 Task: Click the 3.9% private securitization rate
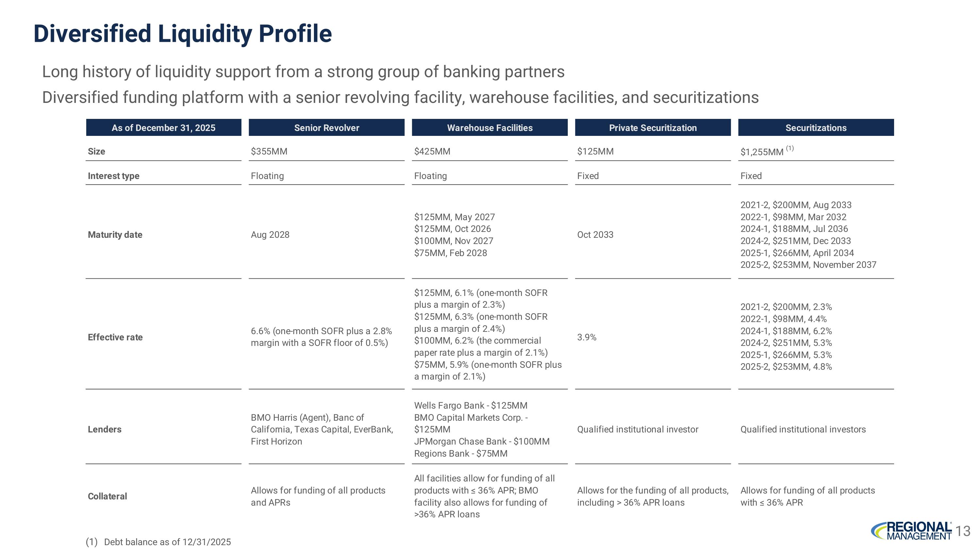point(587,337)
